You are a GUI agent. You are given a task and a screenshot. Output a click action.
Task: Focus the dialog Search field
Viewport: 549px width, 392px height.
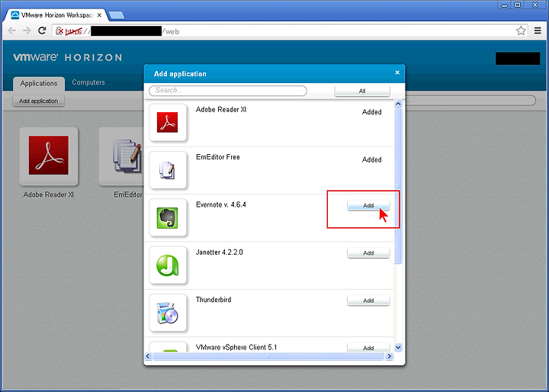(x=228, y=91)
